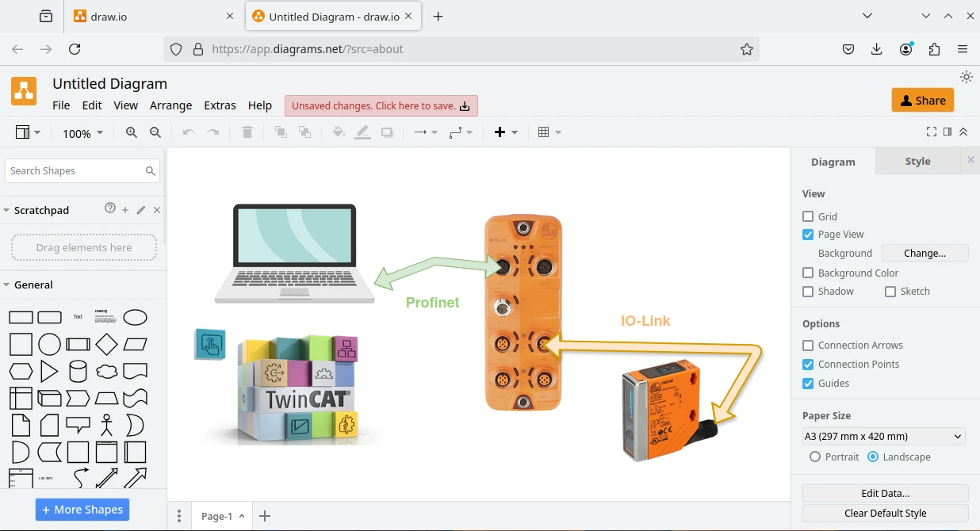980x531 pixels.
Task: Click Unsaved changes save notice
Action: [x=381, y=106]
